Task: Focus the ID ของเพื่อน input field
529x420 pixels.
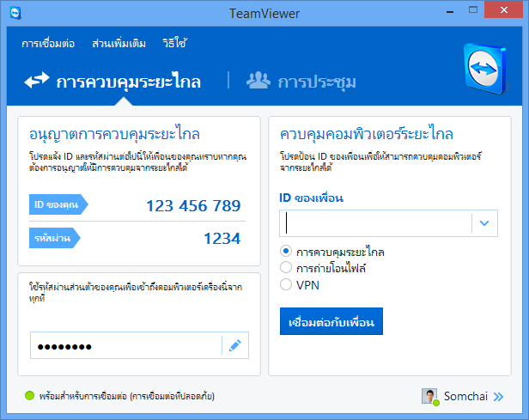Action: 375,223
